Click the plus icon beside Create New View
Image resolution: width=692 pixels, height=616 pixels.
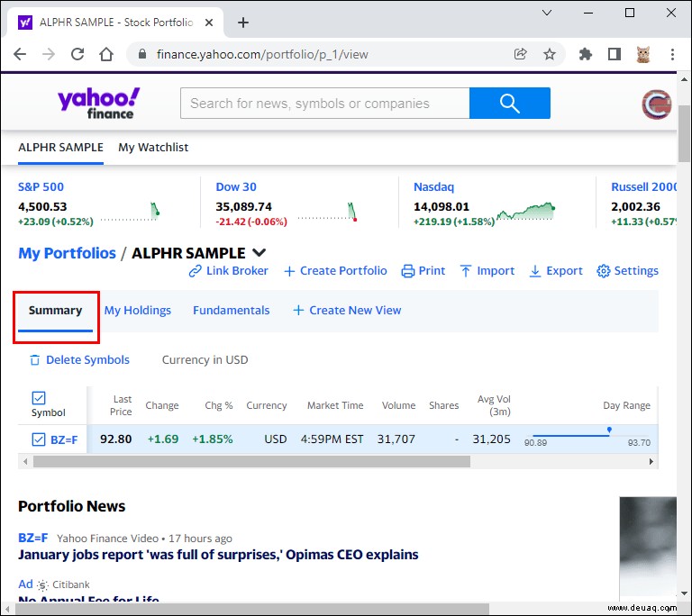pyautogui.click(x=298, y=310)
